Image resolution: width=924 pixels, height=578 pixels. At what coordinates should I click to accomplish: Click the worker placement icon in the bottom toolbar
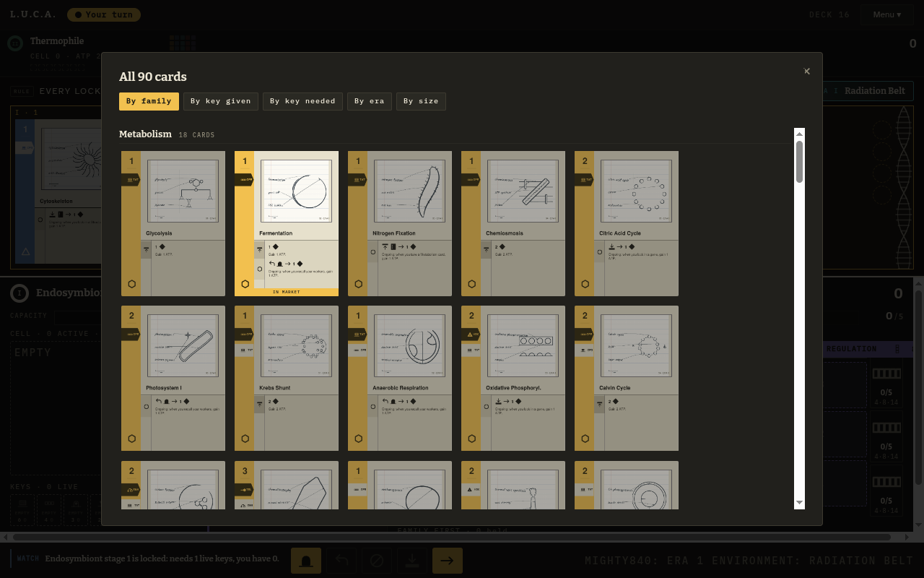(x=306, y=561)
